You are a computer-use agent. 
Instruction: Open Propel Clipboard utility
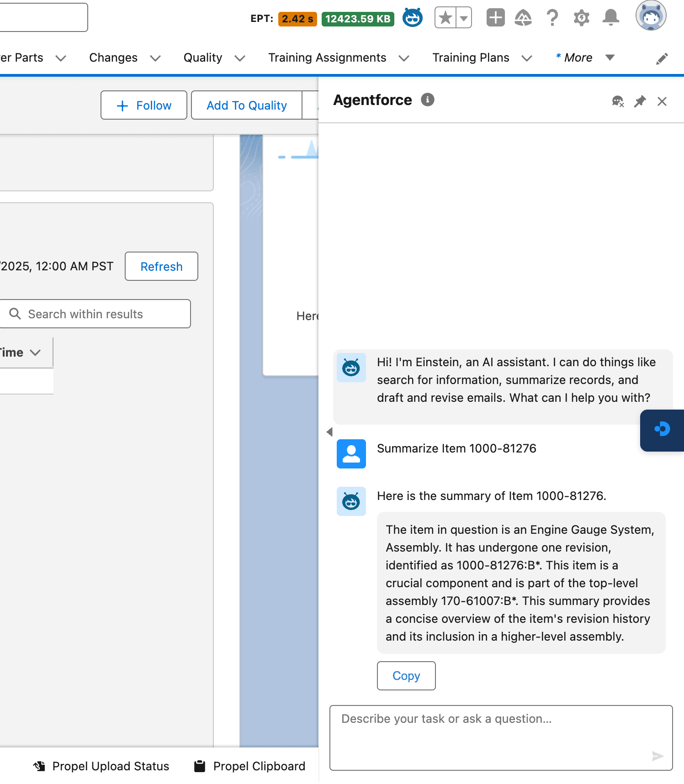[250, 766]
